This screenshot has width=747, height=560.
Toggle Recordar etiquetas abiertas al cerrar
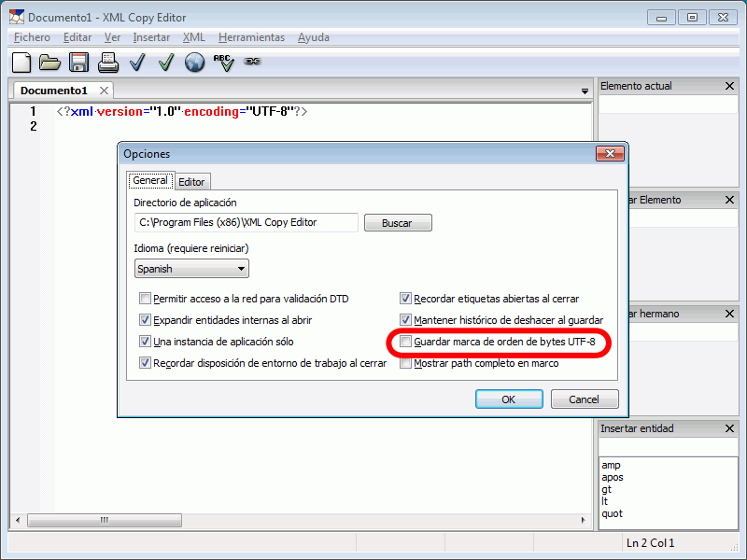coord(405,299)
